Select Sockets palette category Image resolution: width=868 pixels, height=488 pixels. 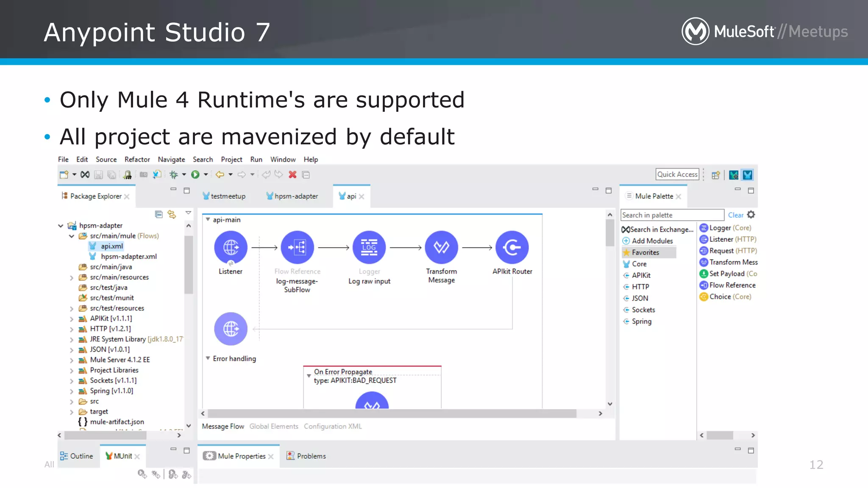[639, 310]
